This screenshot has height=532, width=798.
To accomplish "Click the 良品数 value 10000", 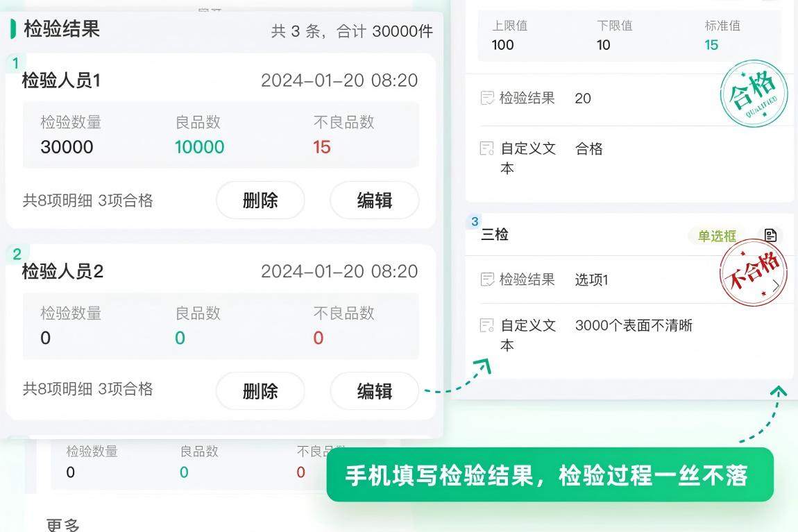I will tap(199, 147).
